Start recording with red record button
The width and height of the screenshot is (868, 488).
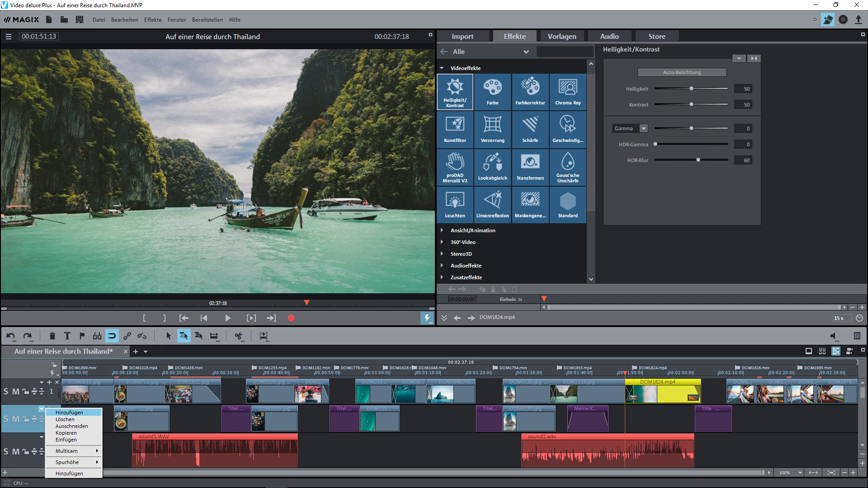coord(291,318)
